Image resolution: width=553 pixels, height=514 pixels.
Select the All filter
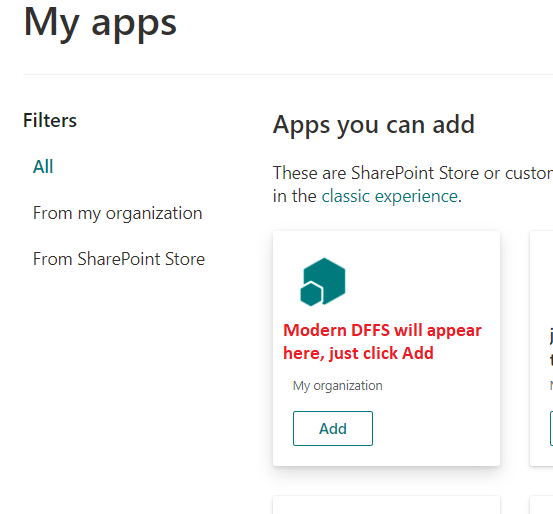click(x=43, y=167)
